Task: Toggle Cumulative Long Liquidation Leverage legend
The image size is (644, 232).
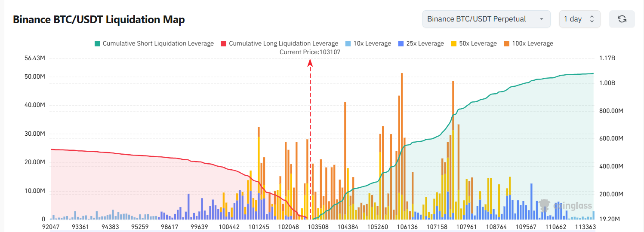Action: pyautogui.click(x=280, y=43)
